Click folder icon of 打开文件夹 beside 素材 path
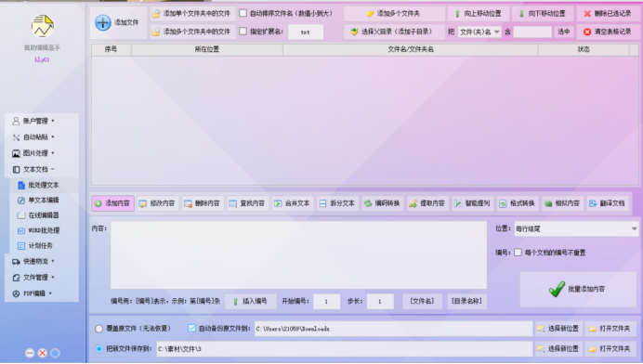643x364 pixels. click(x=592, y=349)
